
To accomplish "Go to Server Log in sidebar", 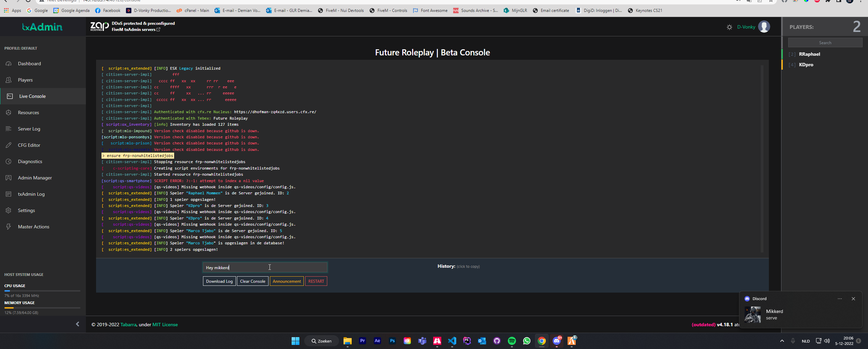I will [x=29, y=129].
